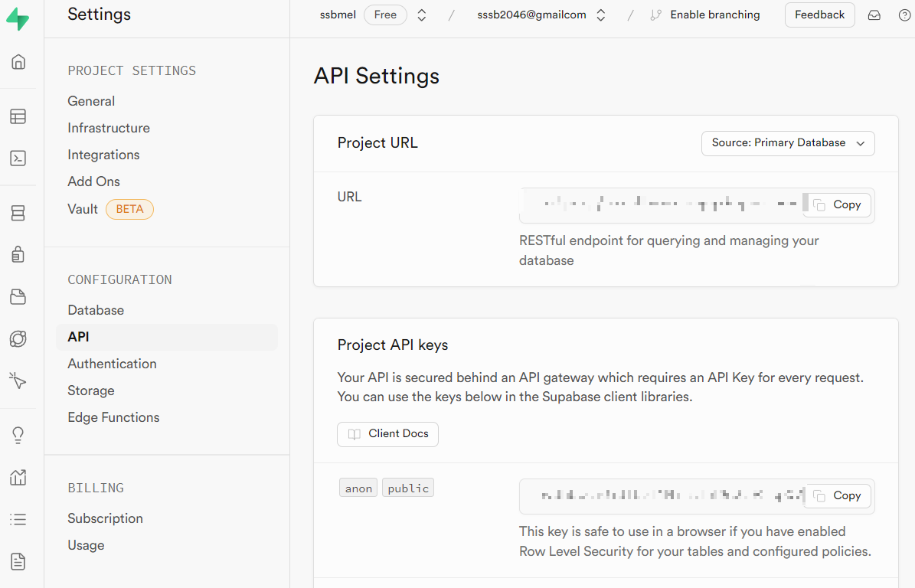Copy the anon public API key
The image size is (915, 588).
click(x=837, y=496)
